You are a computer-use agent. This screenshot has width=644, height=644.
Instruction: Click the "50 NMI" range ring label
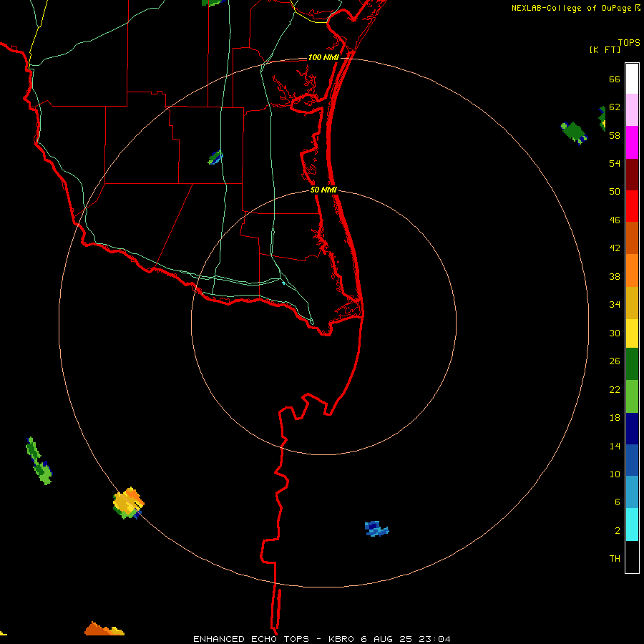coord(323,190)
